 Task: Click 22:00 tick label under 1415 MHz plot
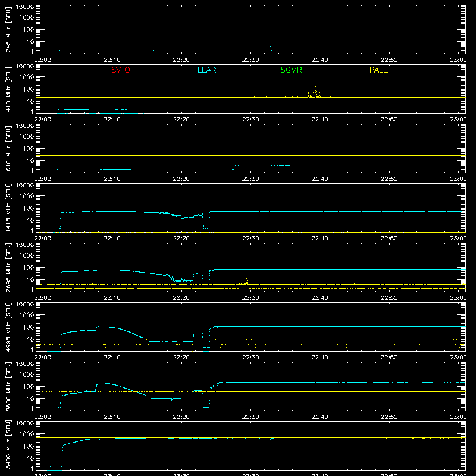tap(42, 239)
